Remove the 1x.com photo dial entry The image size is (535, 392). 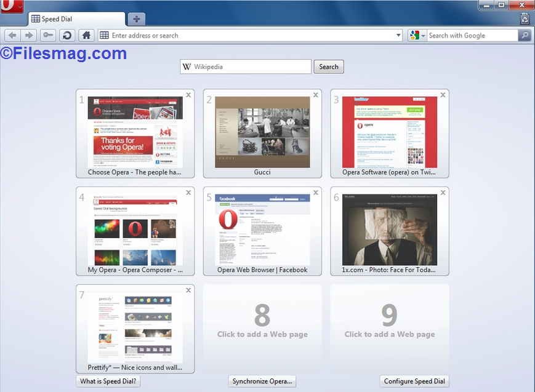pos(443,193)
